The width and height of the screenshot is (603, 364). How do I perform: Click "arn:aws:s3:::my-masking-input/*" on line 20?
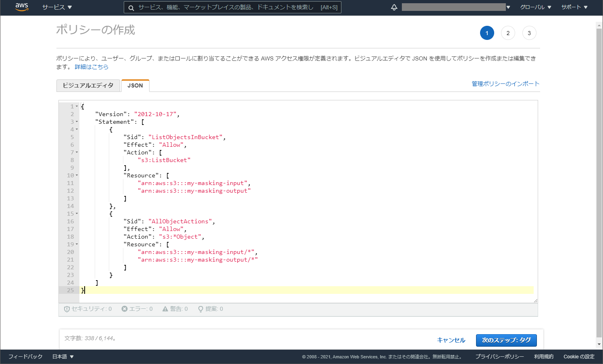[196, 252]
